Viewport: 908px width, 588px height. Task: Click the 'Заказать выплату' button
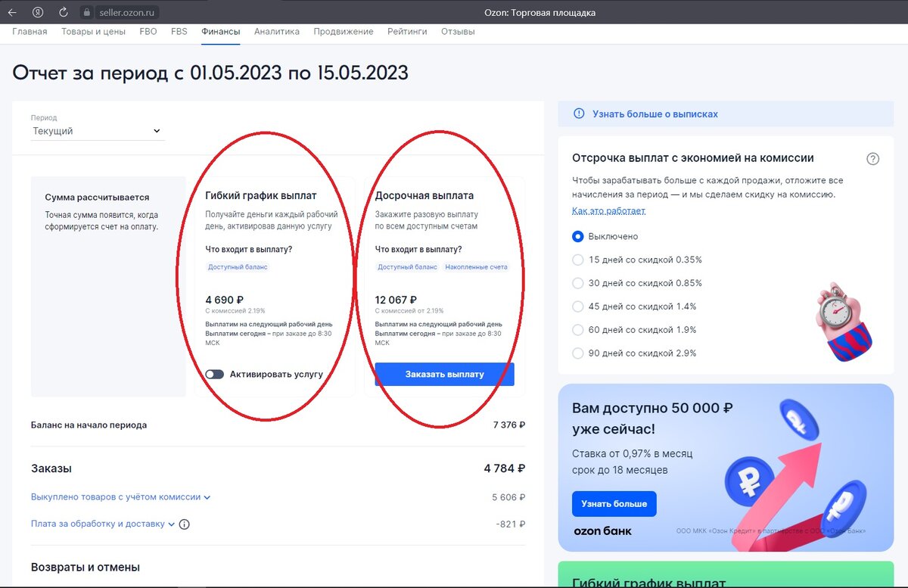444,374
